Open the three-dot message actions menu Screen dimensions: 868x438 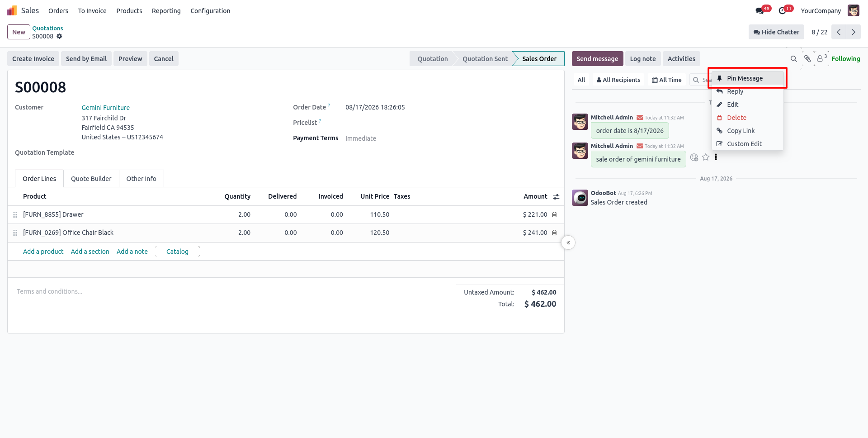(x=716, y=157)
